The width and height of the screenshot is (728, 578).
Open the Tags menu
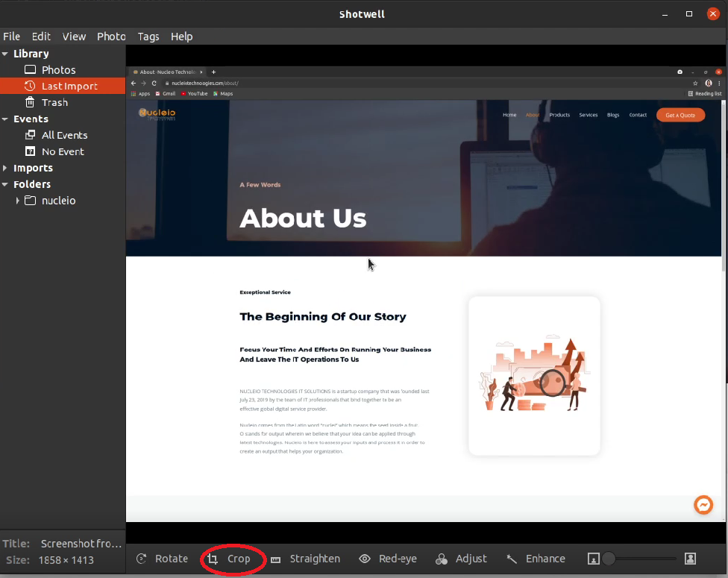click(148, 37)
